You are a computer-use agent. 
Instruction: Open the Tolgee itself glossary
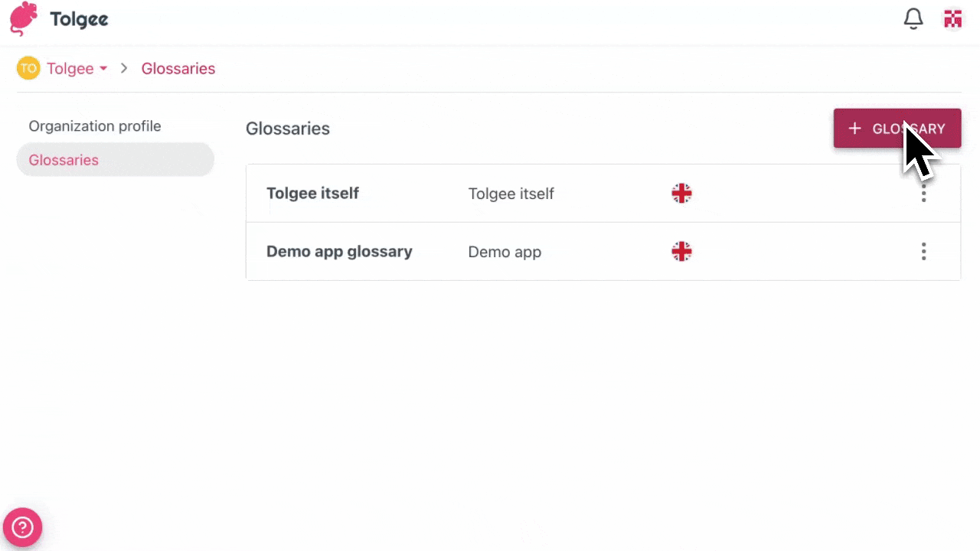(x=312, y=193)
